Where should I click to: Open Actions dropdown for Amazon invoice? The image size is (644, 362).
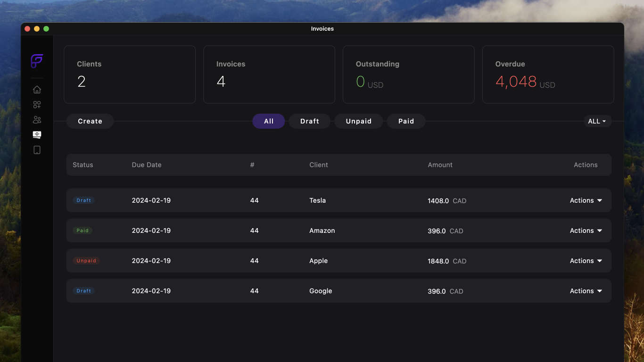586,230
